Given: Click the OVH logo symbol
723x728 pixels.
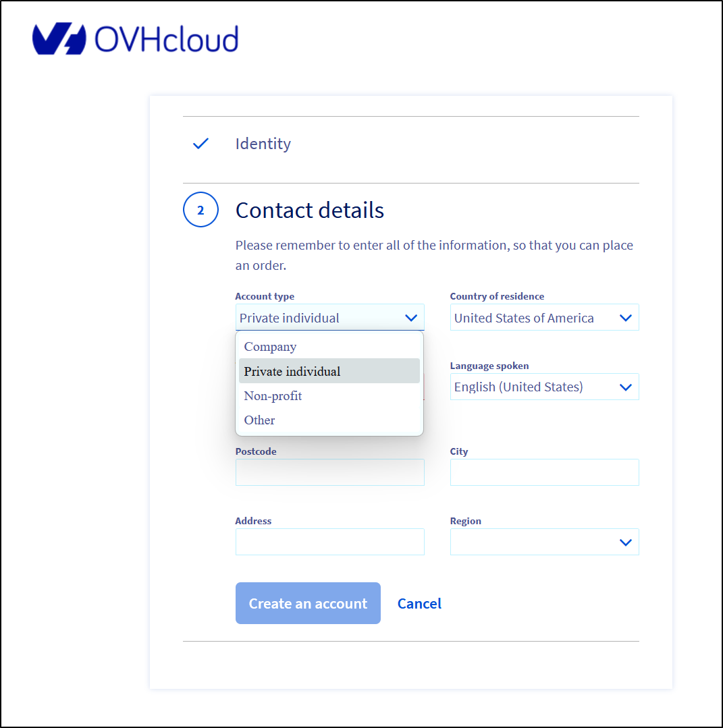Looking at the screenshot, I should (57, 38).
